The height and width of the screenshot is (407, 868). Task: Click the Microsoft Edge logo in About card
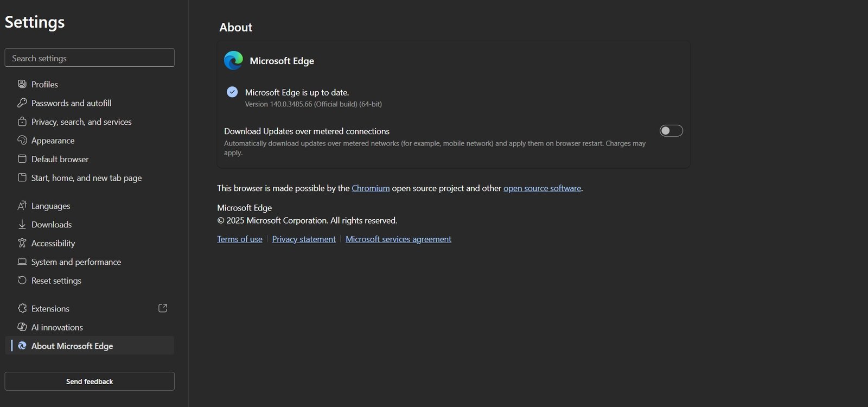click(x=234, y=60)
